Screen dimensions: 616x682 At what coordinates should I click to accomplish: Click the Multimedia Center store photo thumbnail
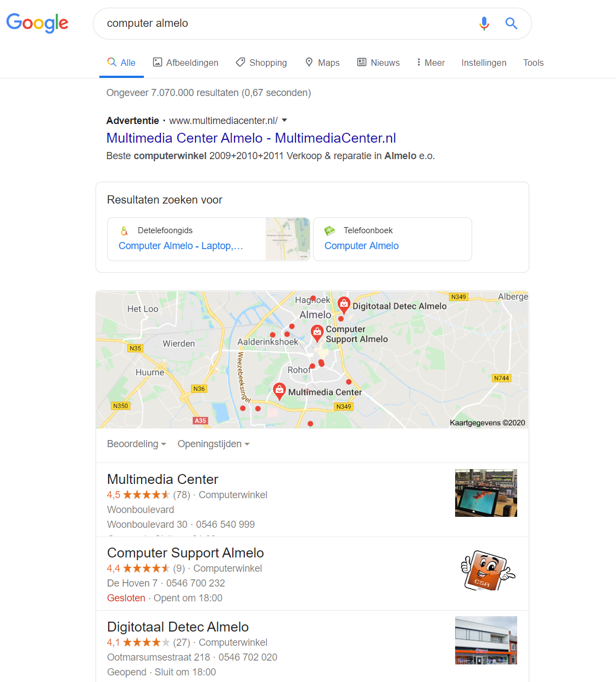pyautogui.click(x=486, y=493)
